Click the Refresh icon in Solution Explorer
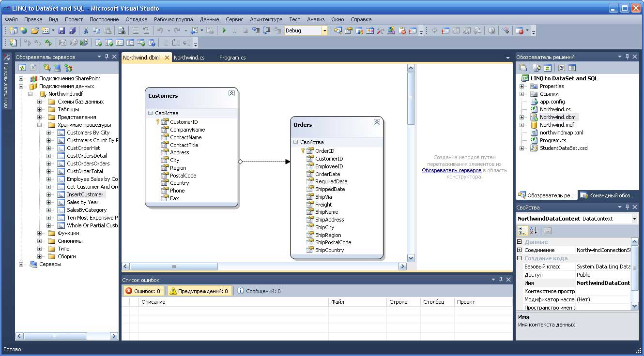The image size is (644, 356). [x=547, y=68]
